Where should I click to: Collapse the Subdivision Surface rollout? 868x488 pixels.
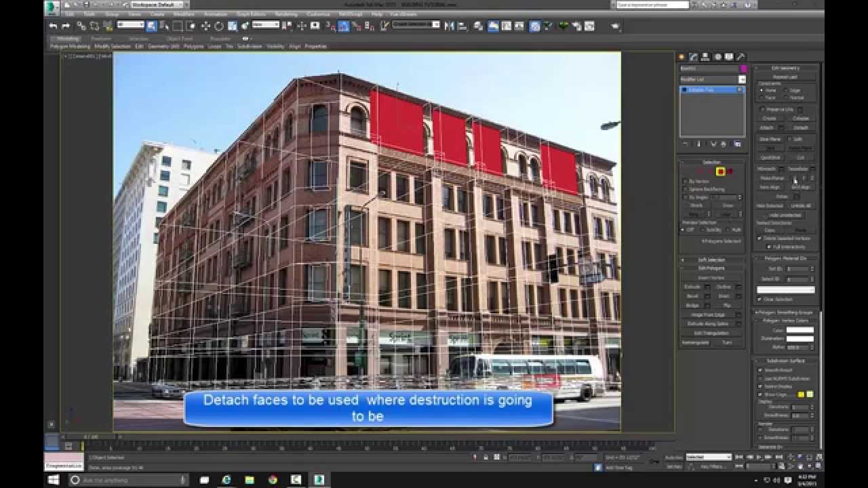pyautogui.click(x=785, y=361)
